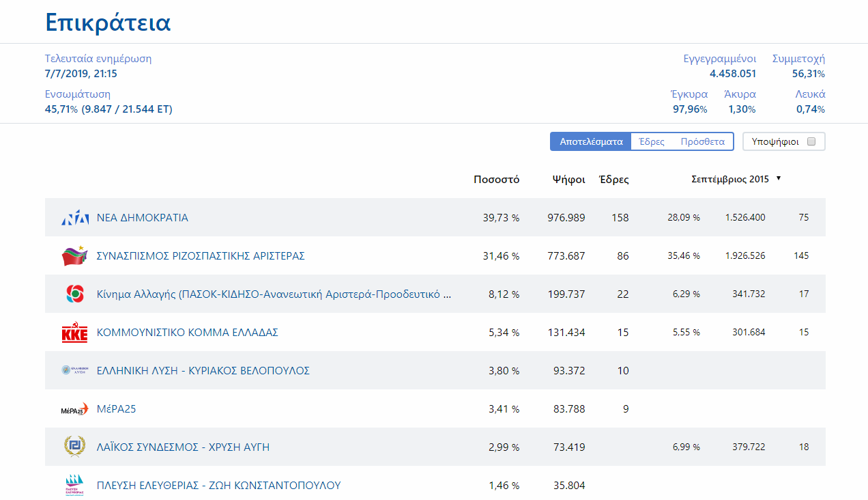Click the Nea Dimokratia party logo
This screenshot has height=500, width=868.
[x=75, y=218]
